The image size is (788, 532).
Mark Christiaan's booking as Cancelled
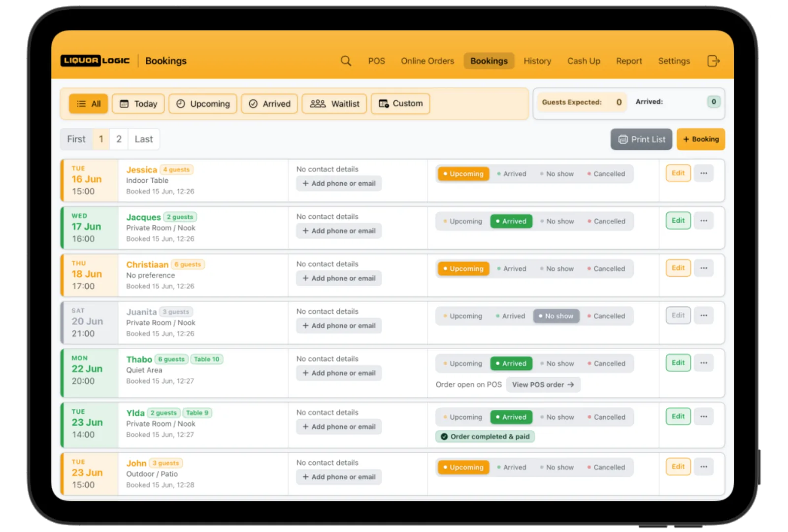tap(606, 268)
